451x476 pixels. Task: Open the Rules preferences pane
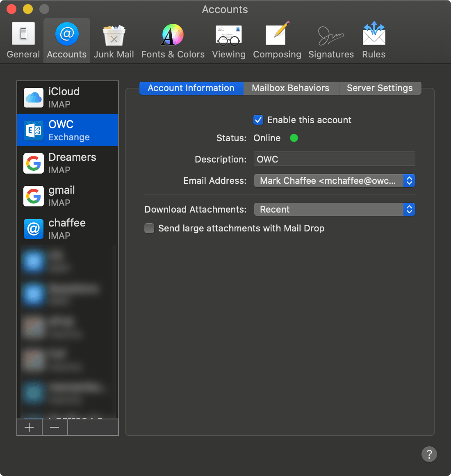tap(374, 40)
